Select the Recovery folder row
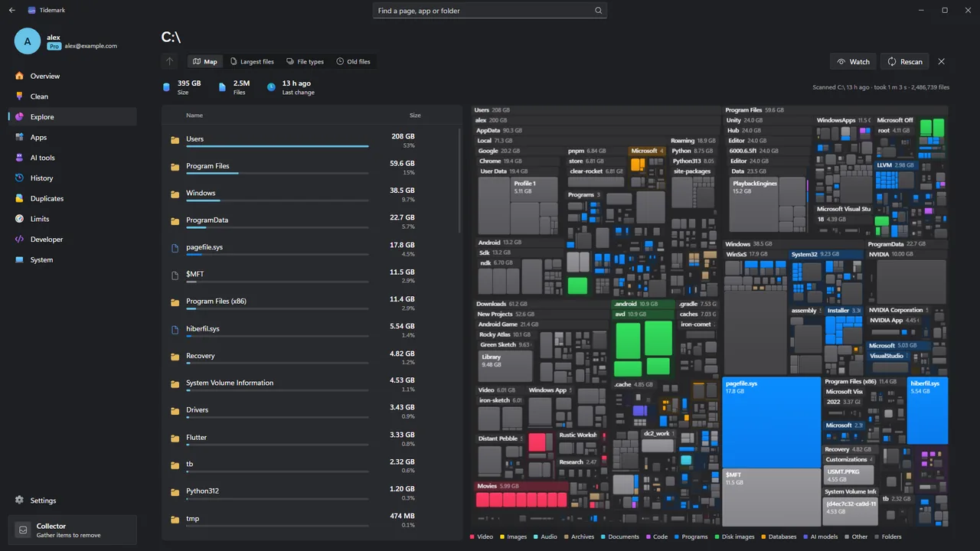Image resolution: width=980 pixels, height=551 pixels. [310, 356]
